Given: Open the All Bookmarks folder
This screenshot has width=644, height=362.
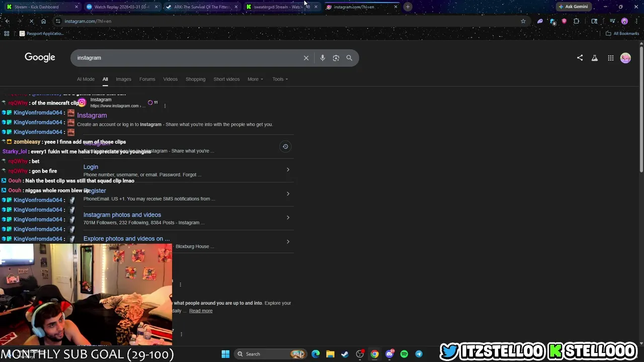Looking at the screenshot, I should [x=622, y=34].
